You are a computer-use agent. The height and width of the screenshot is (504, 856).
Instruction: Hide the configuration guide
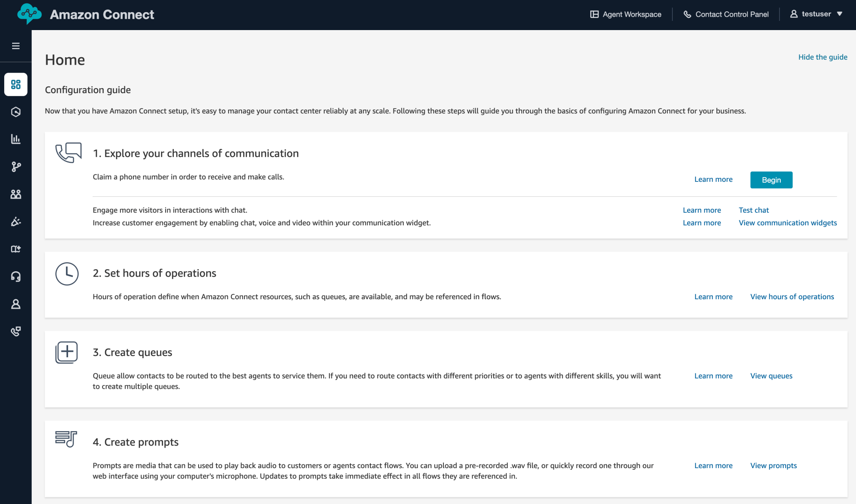823,57
